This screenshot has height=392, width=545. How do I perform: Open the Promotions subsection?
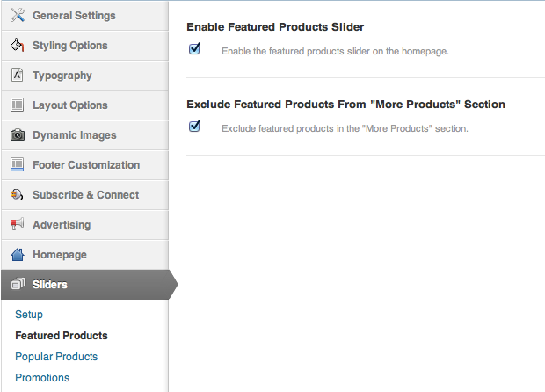click(x=42, y=378)
